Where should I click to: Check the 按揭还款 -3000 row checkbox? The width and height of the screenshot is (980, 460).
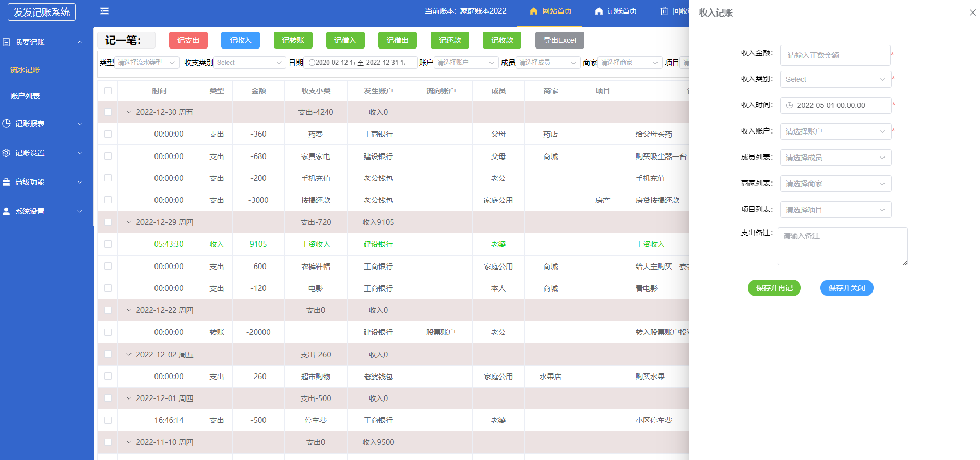click(108, 200)
